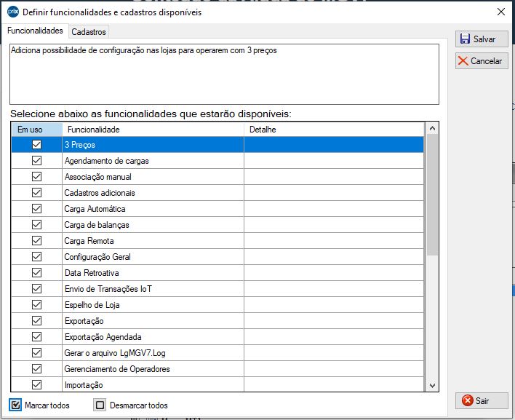This screenshot has height=420, width=515.
Task: Click the Desmarcar todos empty-box icon
Action: tap(100, 405)
